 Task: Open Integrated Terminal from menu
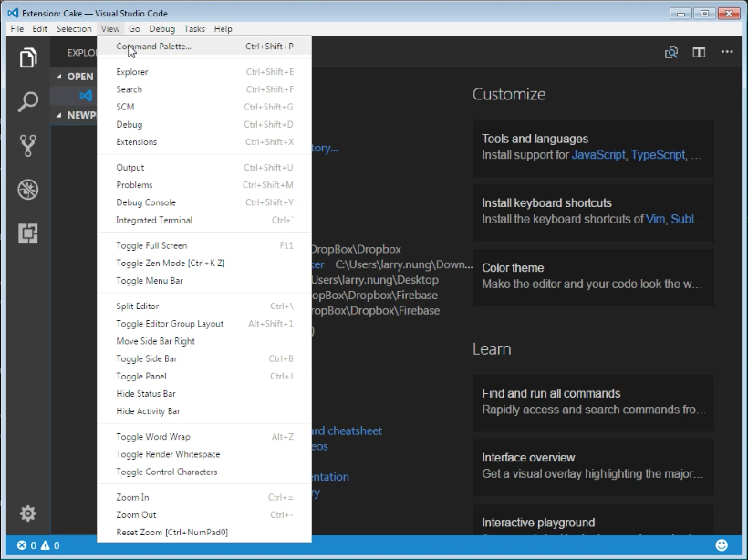click(x=204, y=220)
